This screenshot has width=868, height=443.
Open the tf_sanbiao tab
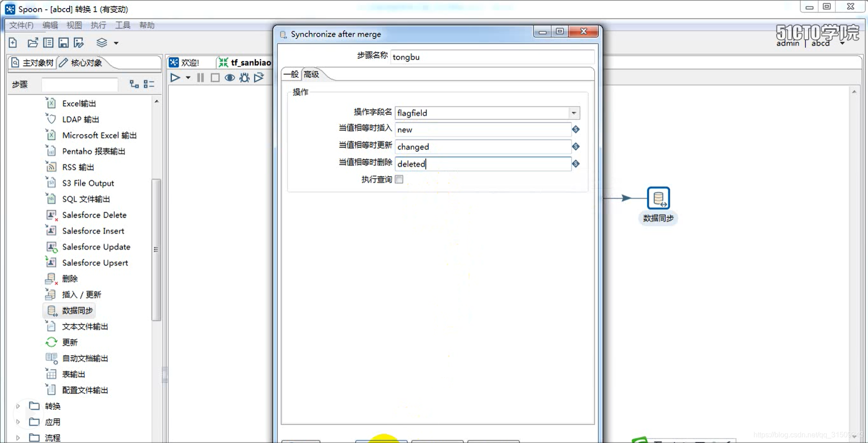pos(245,62)
